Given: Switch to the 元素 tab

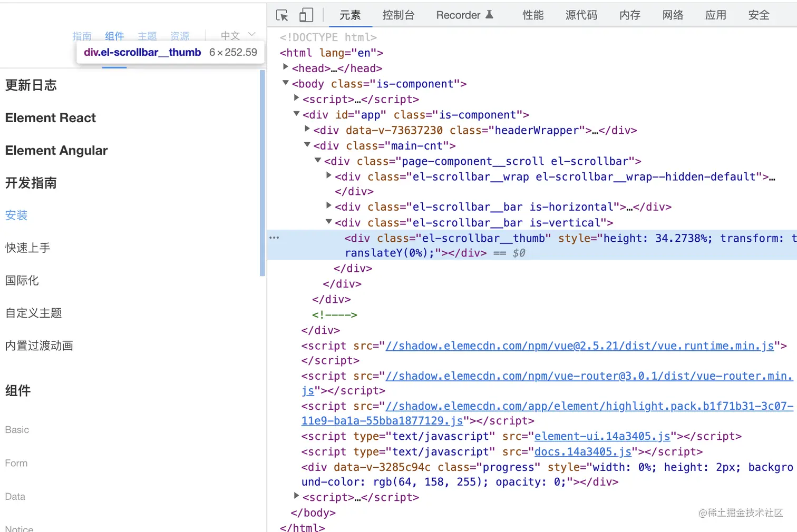Looking at the screenshot, I should coord(350,15).
